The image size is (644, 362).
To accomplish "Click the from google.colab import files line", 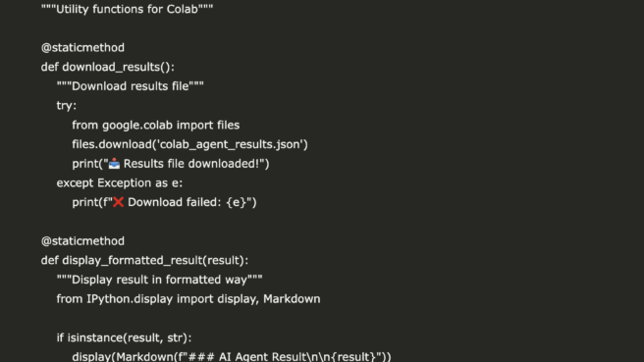I will [x=156, y=126].
